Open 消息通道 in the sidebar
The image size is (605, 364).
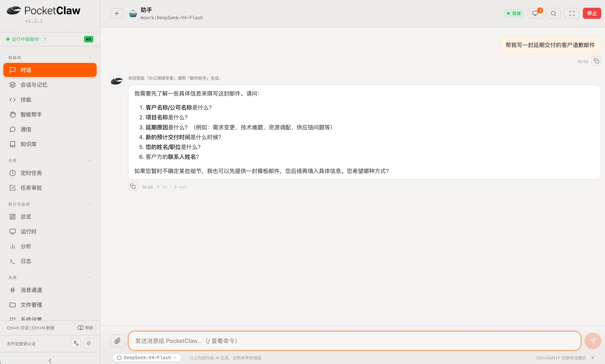50,290
